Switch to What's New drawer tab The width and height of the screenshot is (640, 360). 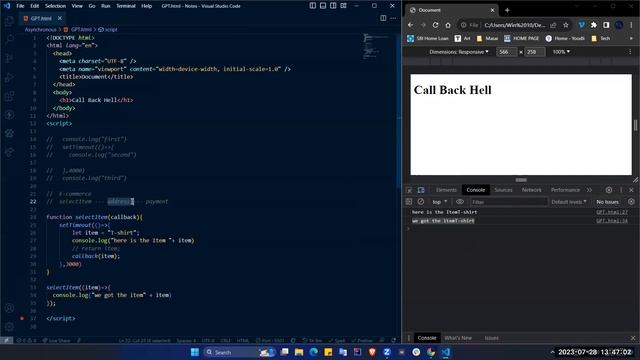coord(458,338)
